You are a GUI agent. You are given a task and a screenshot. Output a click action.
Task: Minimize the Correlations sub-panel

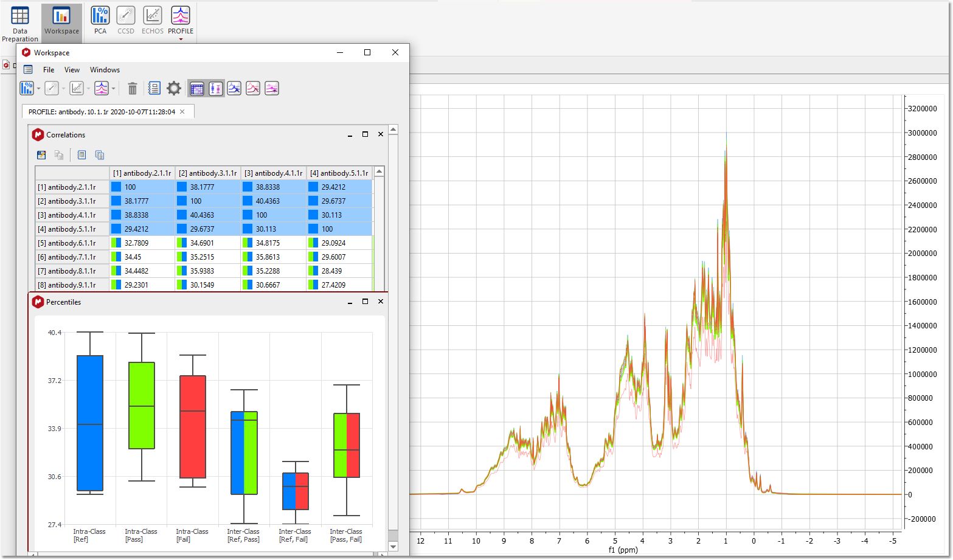click(x=350, y=135)
